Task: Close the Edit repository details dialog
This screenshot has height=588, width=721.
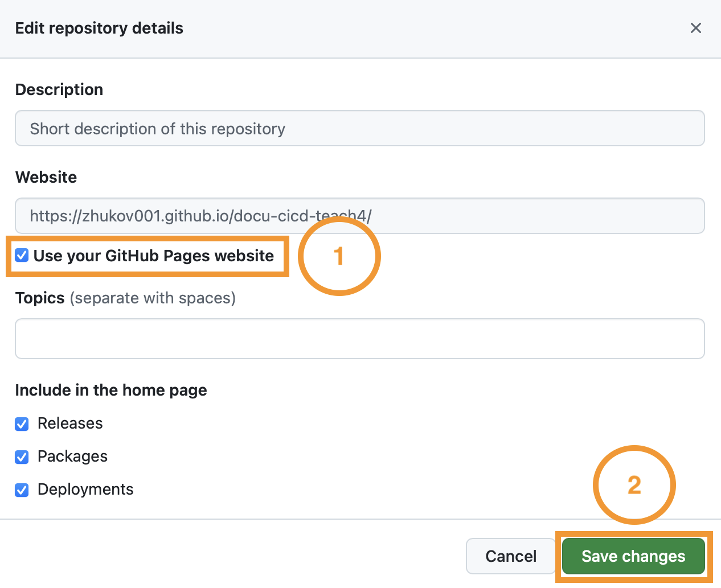Action: [x=695, y=28]
